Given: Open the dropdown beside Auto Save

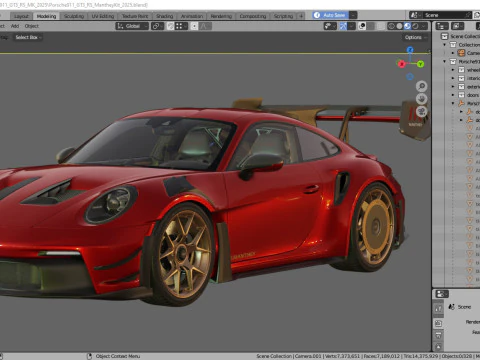Looking at the screenshot, I should [353, 15].
